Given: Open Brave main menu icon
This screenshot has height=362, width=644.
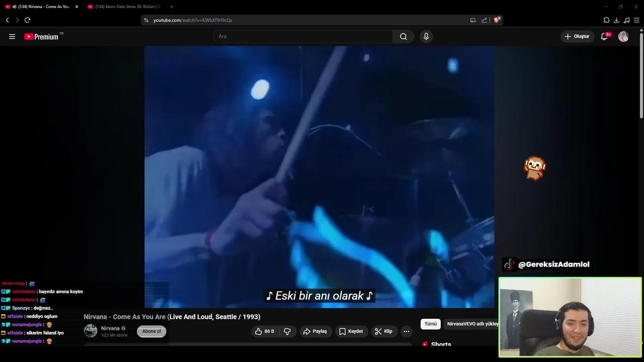Looking at the screenshot, I should click(x=636, y=20).
